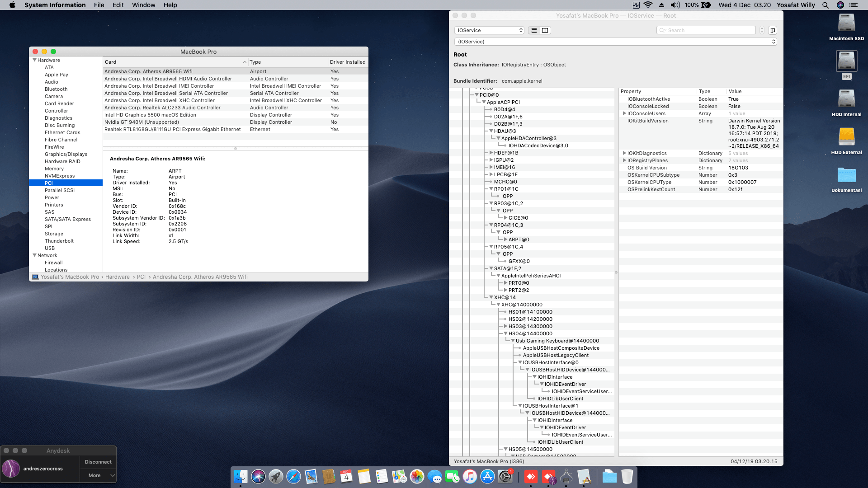The width and height of the screenshot is (868, 488).
Task: Click Hardware in the path bar
Action: click(x=118, y=277)
